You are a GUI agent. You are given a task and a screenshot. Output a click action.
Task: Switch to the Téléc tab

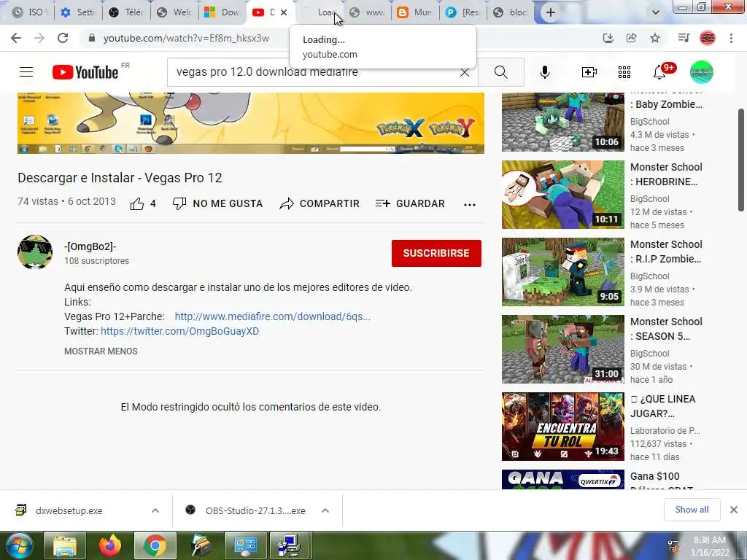pyautogui.click(x=126, y=12)
